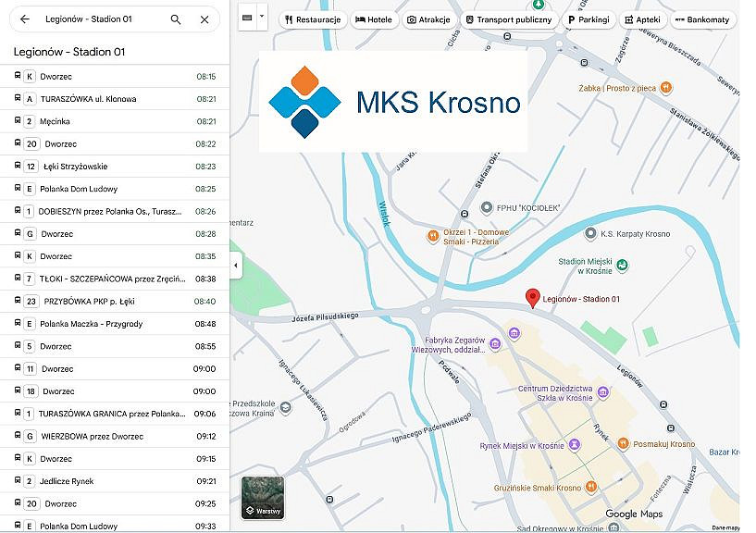The width and height of the screenshot is (756, 533).
Task: Click K.S. Karpaty Krosno marker
Action: [x=590, y=234]
